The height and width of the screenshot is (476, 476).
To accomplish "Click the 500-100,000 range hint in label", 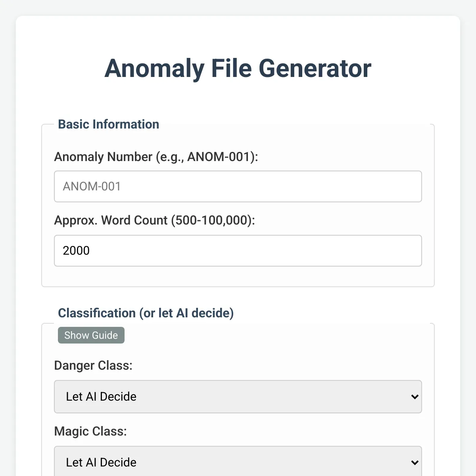I will [211, 220].
